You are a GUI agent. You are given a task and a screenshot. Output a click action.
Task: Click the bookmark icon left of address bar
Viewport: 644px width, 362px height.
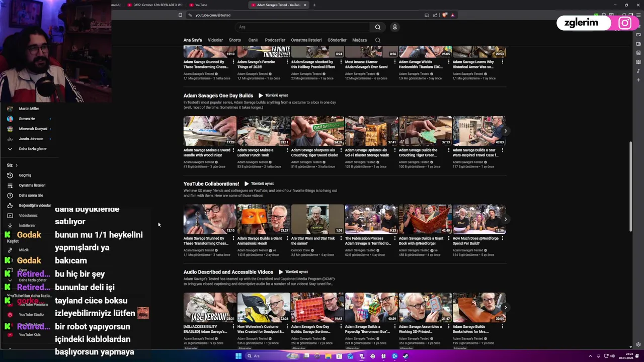[x=180, y=15]
